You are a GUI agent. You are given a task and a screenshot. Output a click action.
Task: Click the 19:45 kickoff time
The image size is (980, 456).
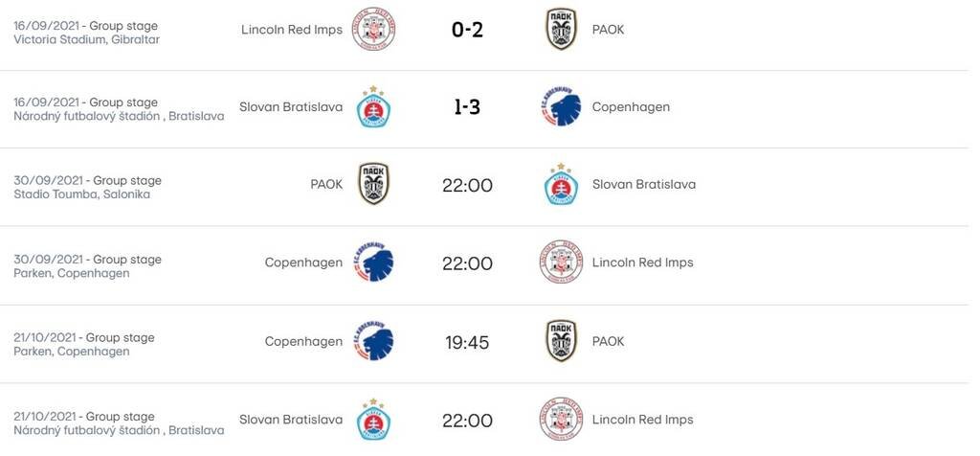point(467,342)
